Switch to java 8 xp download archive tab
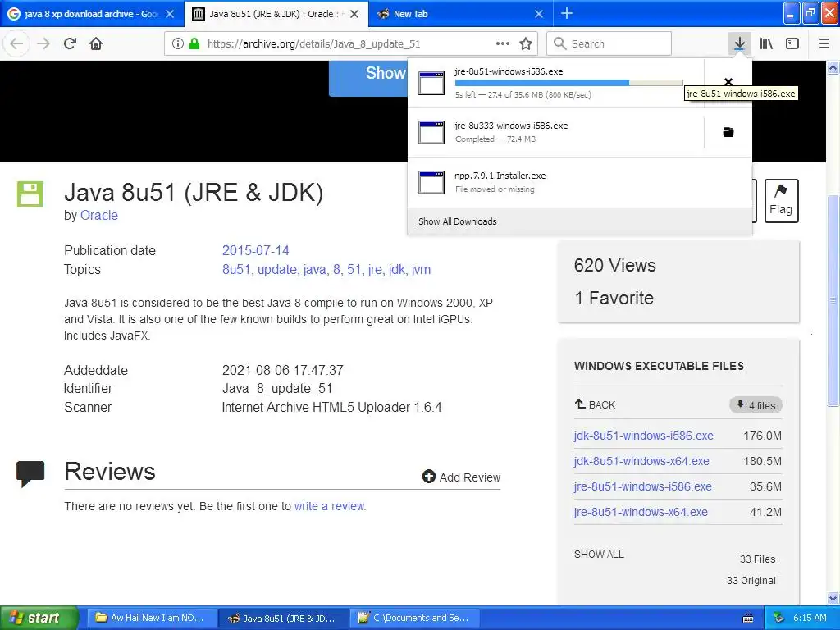The width and height of the screenshot is (840, 630). [91, 14]
